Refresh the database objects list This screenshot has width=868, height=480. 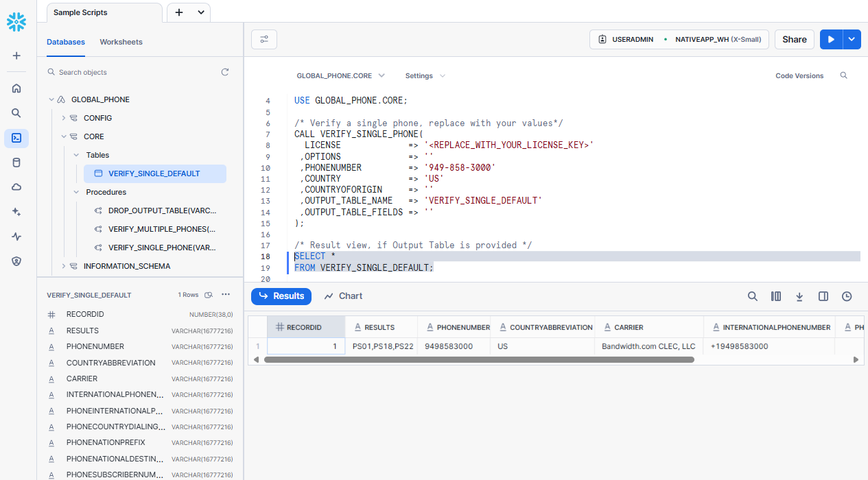[x=225, y=72]
